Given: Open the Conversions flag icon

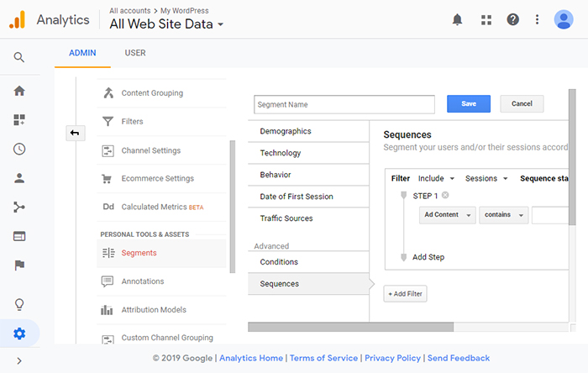Looking at the screenshot, I should tap(19, 265).
